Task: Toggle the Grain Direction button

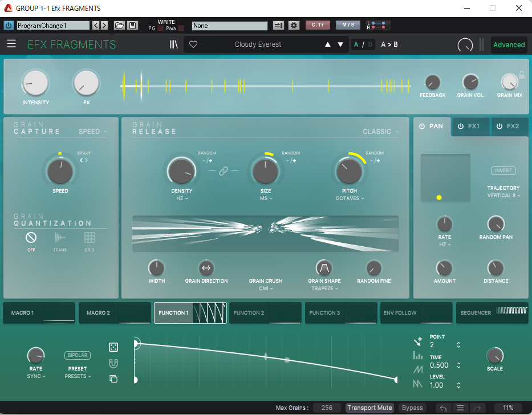Action: 206,268
